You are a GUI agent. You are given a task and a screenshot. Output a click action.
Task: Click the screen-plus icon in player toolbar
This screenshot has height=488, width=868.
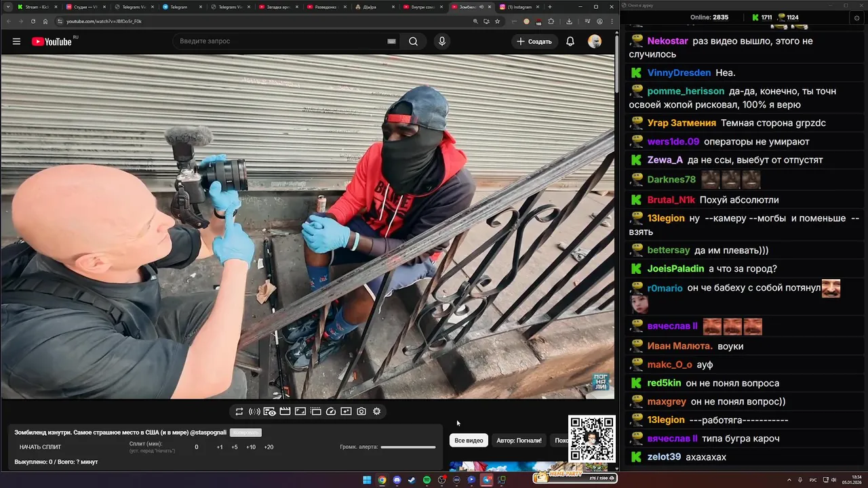[x=346, y=411]
